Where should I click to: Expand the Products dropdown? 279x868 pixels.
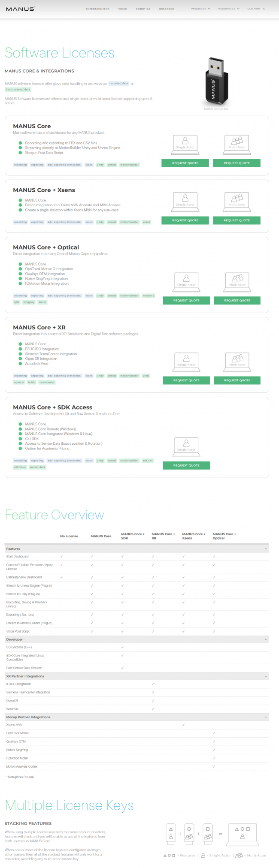[200, 9]
